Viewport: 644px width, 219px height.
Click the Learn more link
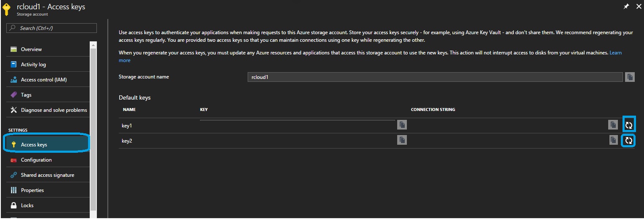click(x=615, y=53)
